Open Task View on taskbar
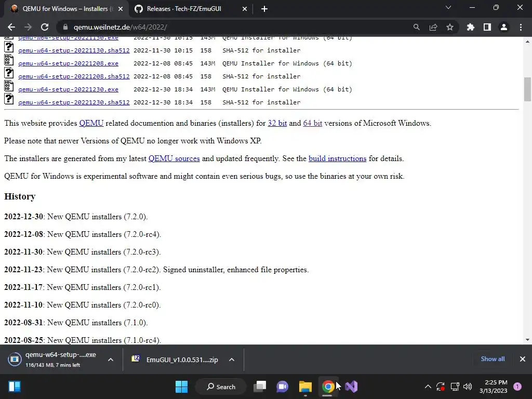The height and width of the screenshot is (399, 532). pos(260,387)
